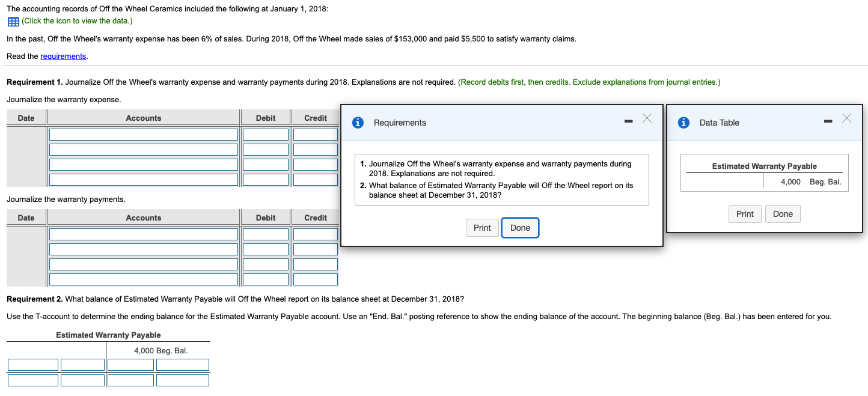This screenshot has width=868, height=396.
Task: Click the first Credit field of the warranty payments entry
Action: [315, 234]
